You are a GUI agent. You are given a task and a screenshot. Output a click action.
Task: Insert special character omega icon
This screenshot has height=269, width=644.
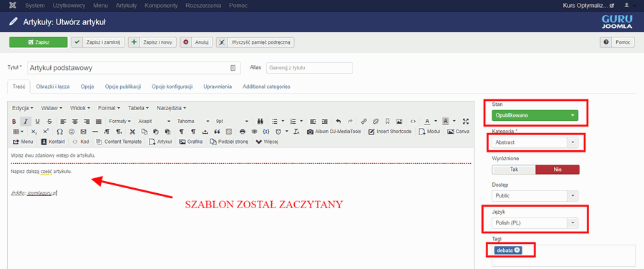click(59, 132)
